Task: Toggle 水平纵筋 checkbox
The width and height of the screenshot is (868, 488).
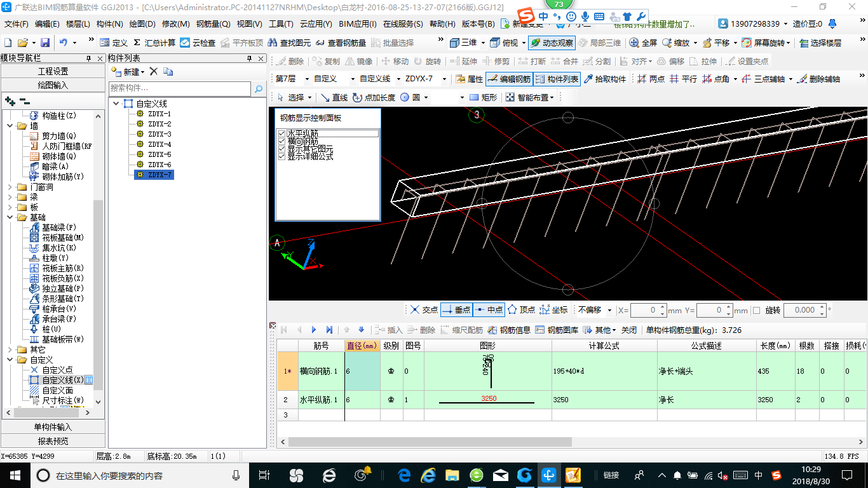Action: 282,134
